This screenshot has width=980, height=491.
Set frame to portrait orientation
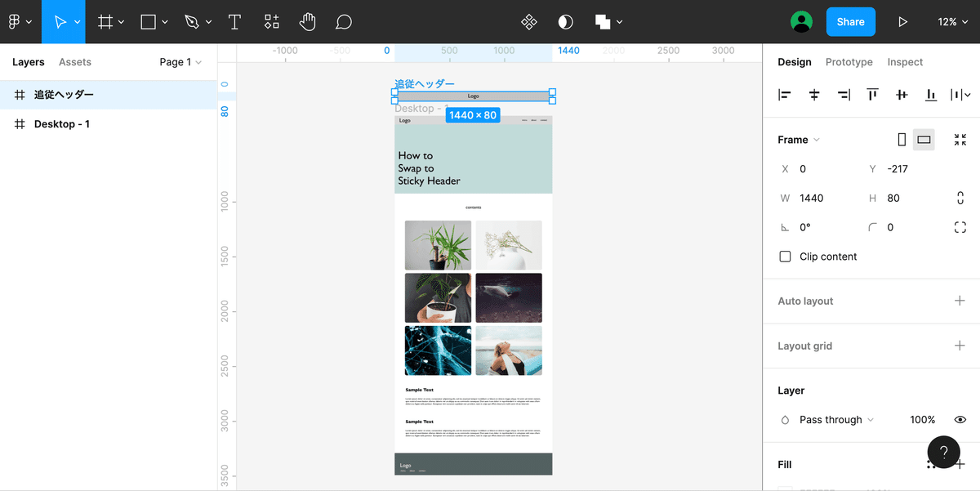pyautogui.click(x=902, y=140)
